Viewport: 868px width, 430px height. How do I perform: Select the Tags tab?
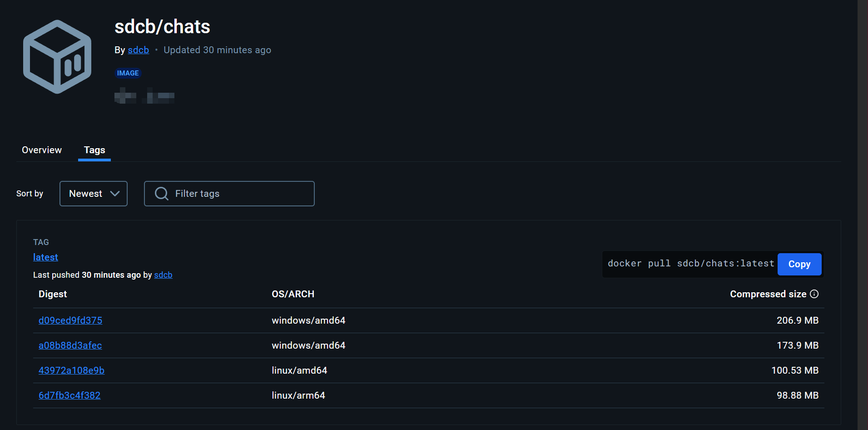(x=94, y=150)
